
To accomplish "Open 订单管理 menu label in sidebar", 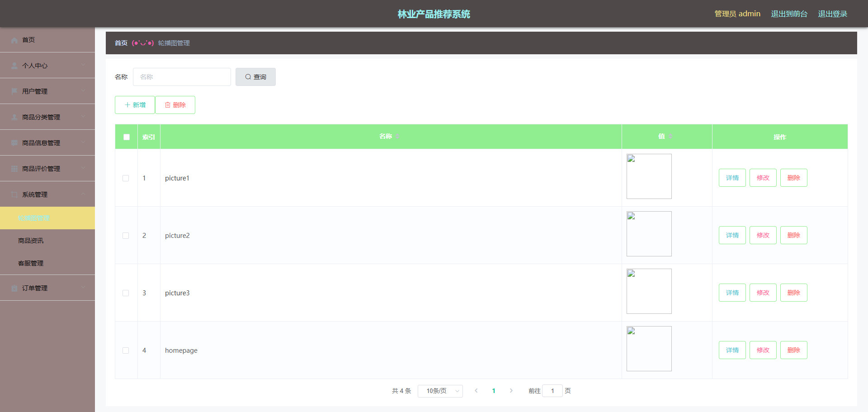I will (x=35, y=288).
